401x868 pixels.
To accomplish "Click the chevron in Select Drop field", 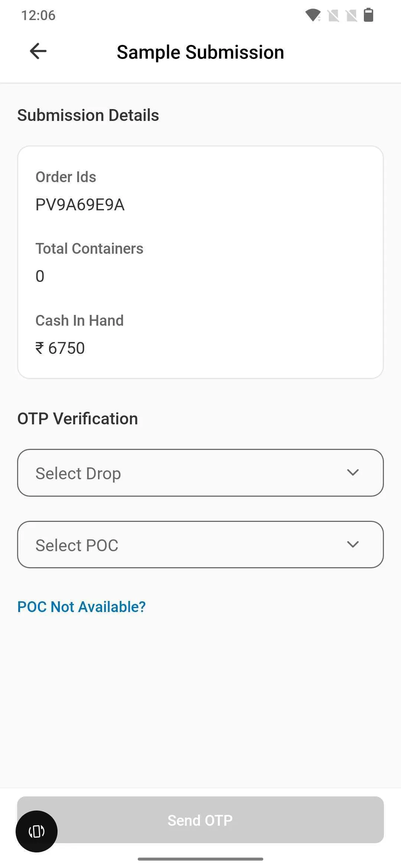I will [352, 473].
